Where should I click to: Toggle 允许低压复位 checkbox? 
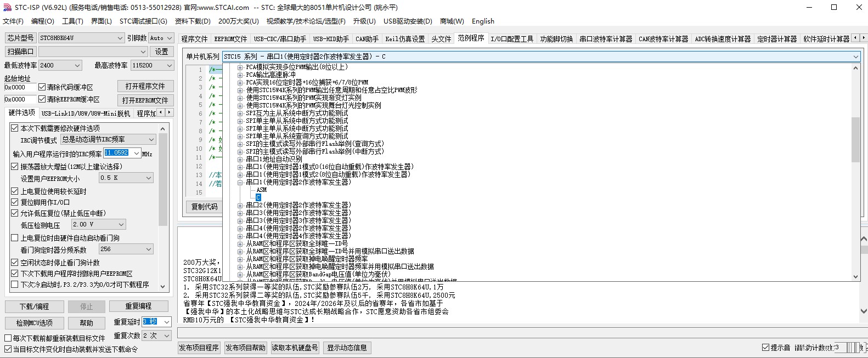(15, 213)
